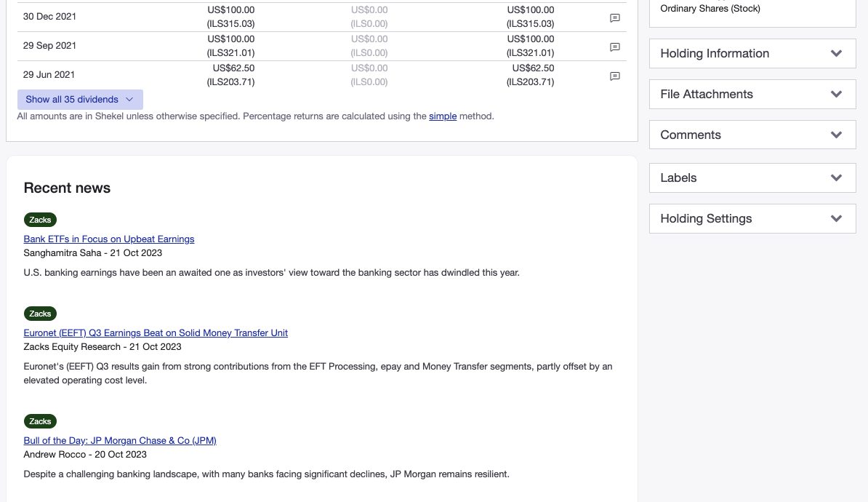Open the Bank ETFs in Focus article

[109, 239]
